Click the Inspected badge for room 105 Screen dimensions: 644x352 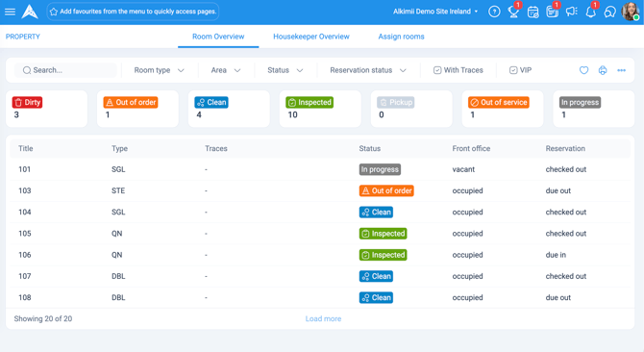[384, 234]
